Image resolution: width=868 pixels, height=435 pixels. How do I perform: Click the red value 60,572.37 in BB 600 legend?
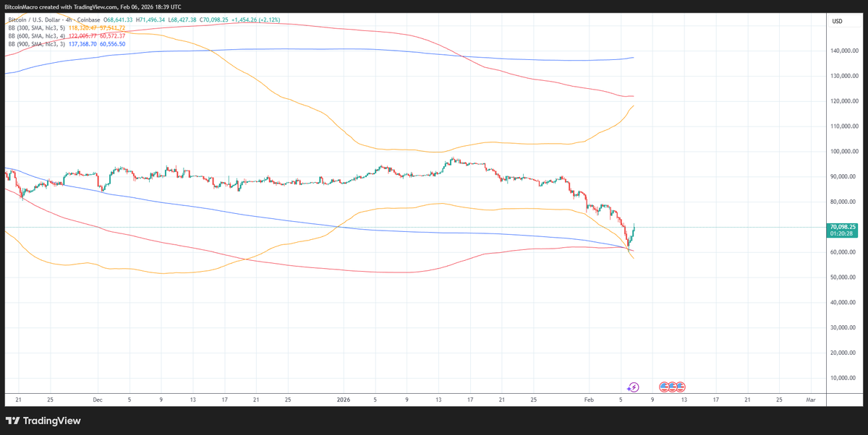coord(112,35)
